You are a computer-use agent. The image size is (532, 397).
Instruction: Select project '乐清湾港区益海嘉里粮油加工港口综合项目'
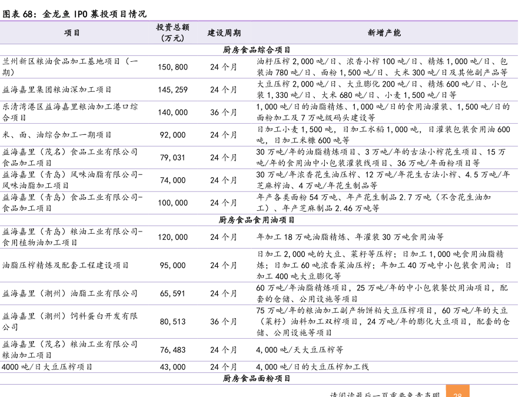(x=70, y=112)
